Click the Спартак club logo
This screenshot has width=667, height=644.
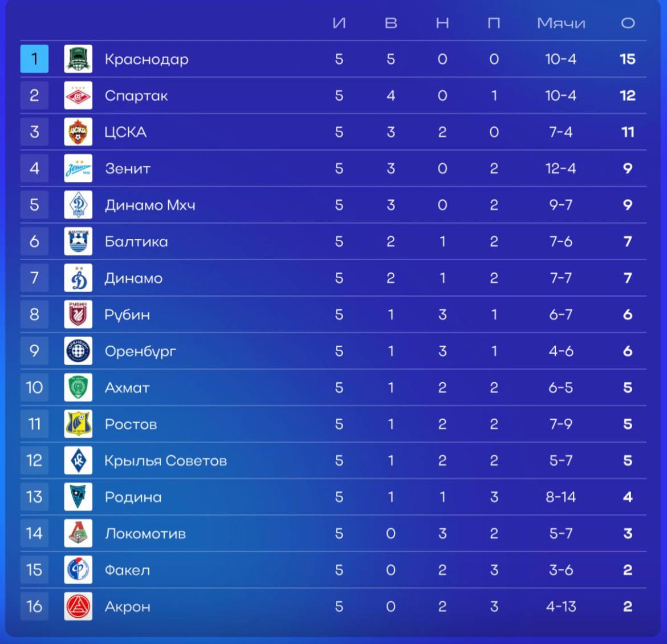tap(78, 95)
